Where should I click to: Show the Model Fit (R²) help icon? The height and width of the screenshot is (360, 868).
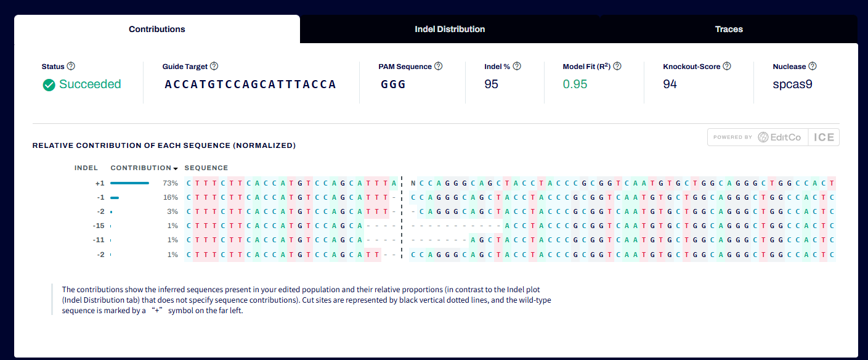[617, 67]
